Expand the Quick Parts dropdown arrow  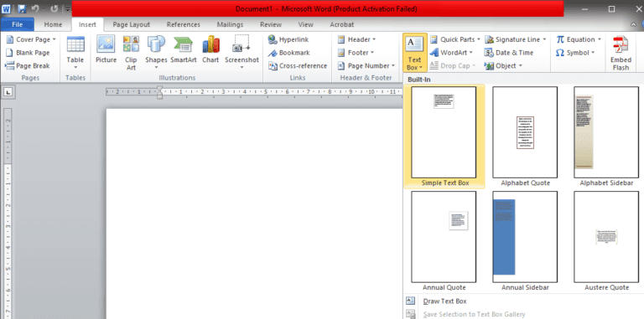(x=479, y=40)
